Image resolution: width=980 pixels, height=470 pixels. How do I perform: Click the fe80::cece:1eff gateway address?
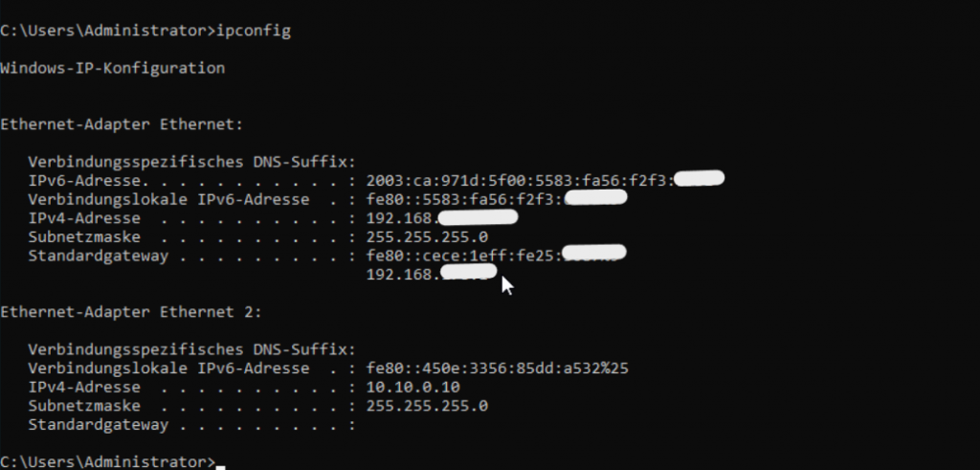464,255
